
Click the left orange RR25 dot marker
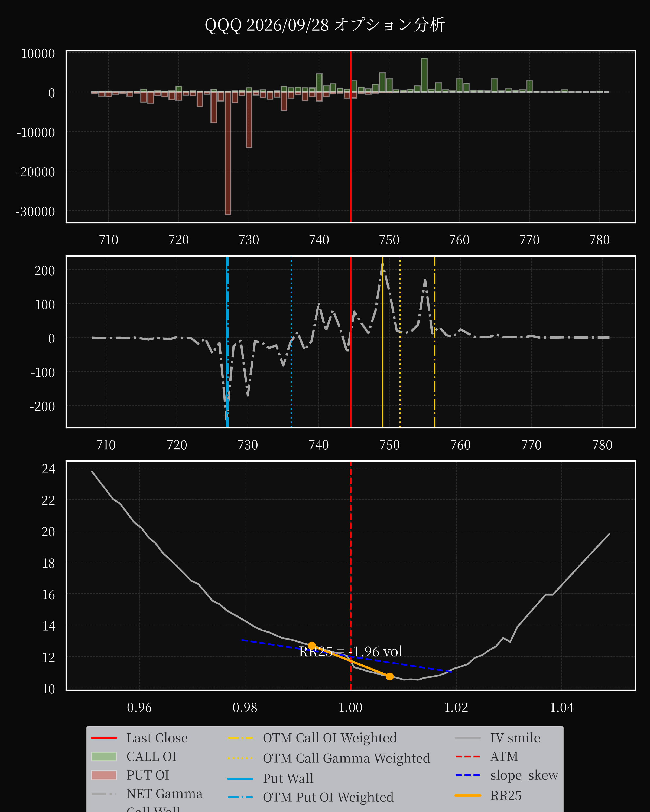pos(312,646)
